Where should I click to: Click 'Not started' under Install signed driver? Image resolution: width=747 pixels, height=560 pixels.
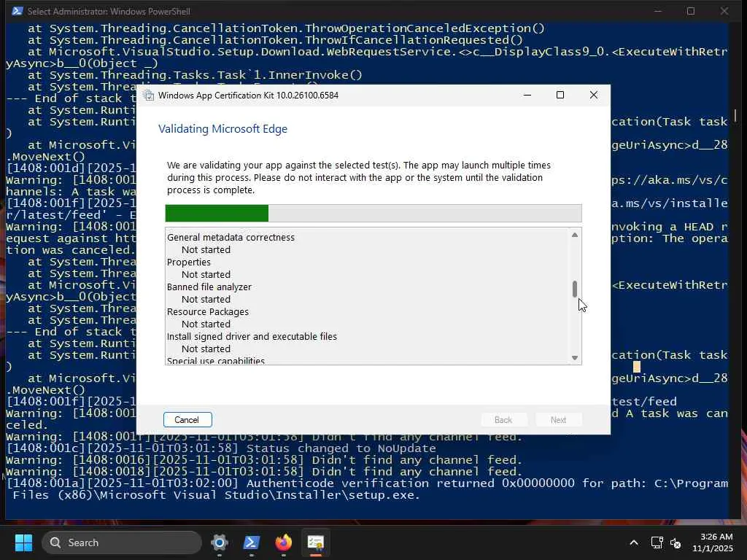[x=206, y=349]
